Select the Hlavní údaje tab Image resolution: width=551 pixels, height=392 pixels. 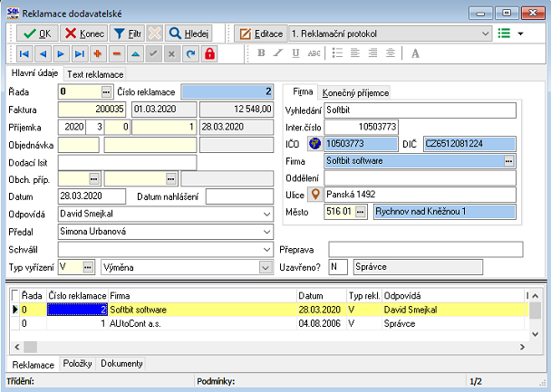pyautogui.click(x=34, y=73)
